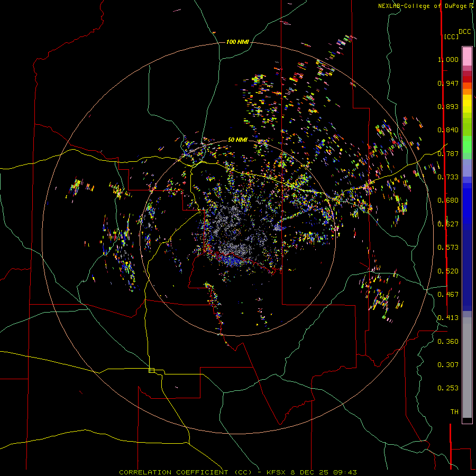Click the 0.253 scale value
The height and width of the screenshot is (476, 476).
[x=448, y=388]
